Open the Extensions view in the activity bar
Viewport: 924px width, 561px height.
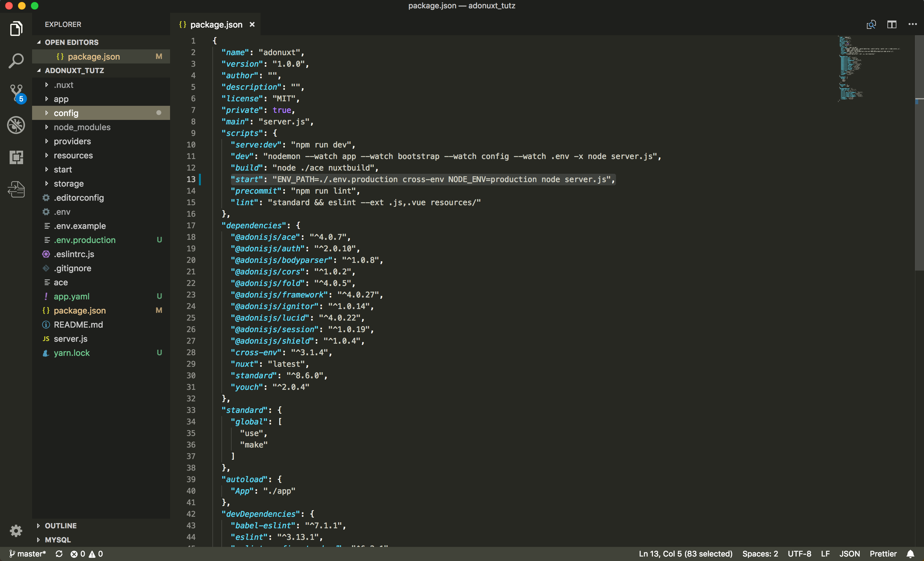click(x=16, y=157)
